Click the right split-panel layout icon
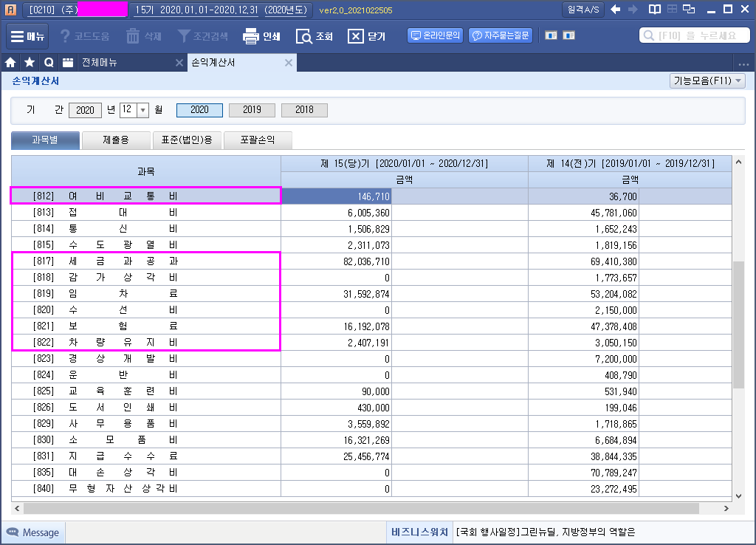Viewport: 756px width, 545px height. [x=569, y=35]
